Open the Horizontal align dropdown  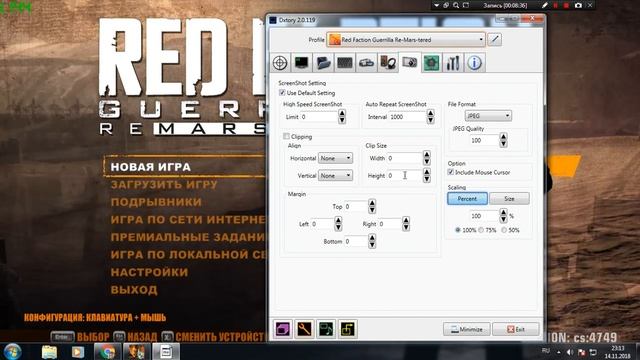click(336, 158)
